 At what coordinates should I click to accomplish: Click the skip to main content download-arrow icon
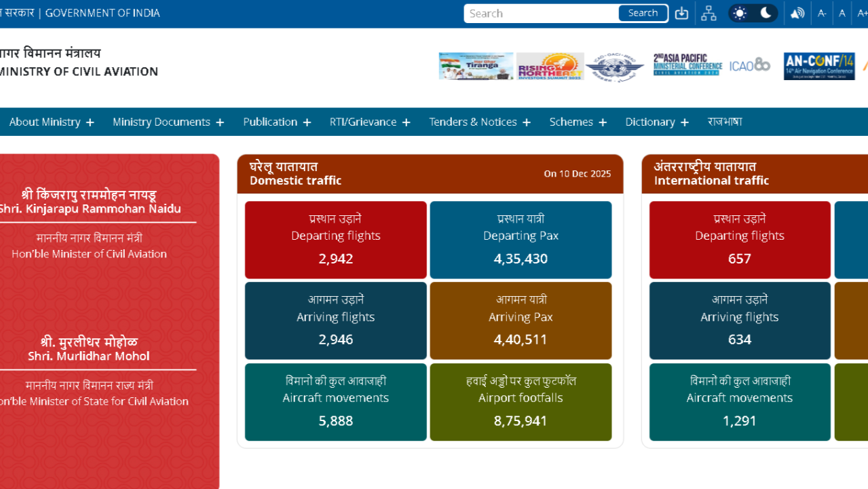click(x=681, y=14)
